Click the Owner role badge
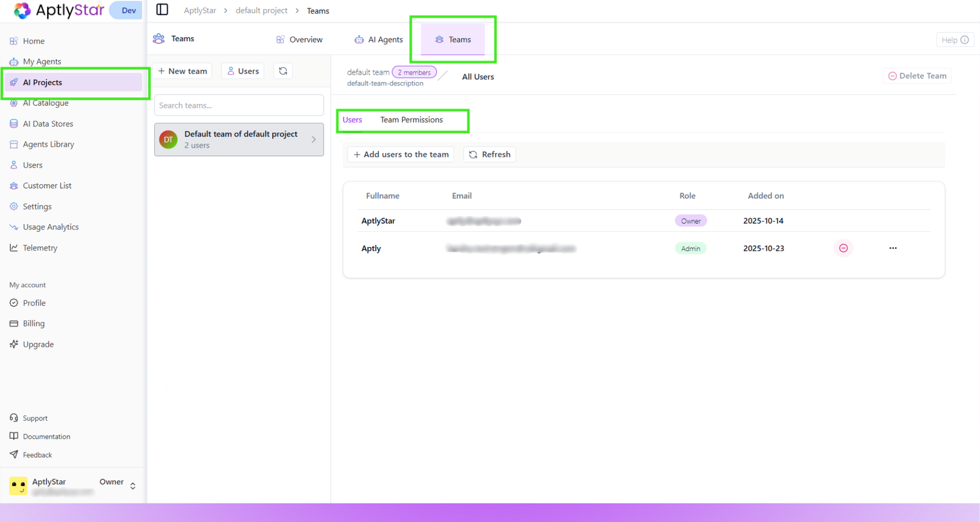Viewport: 980px width, 522px height. point(691,221)
